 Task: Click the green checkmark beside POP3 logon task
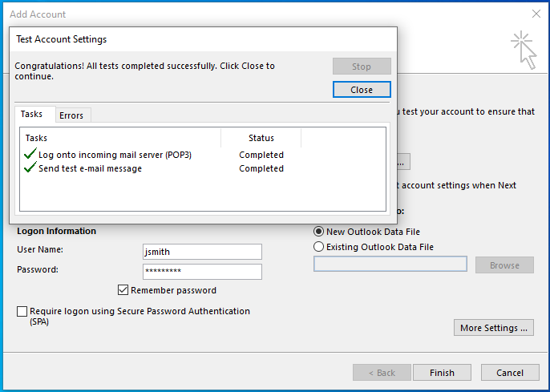[x=30, y=155]
